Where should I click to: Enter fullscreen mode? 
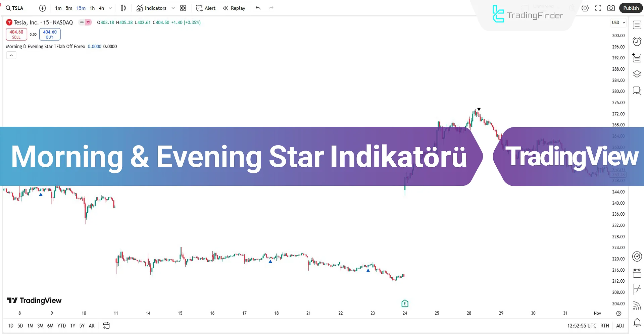click(x=598, y=8)
